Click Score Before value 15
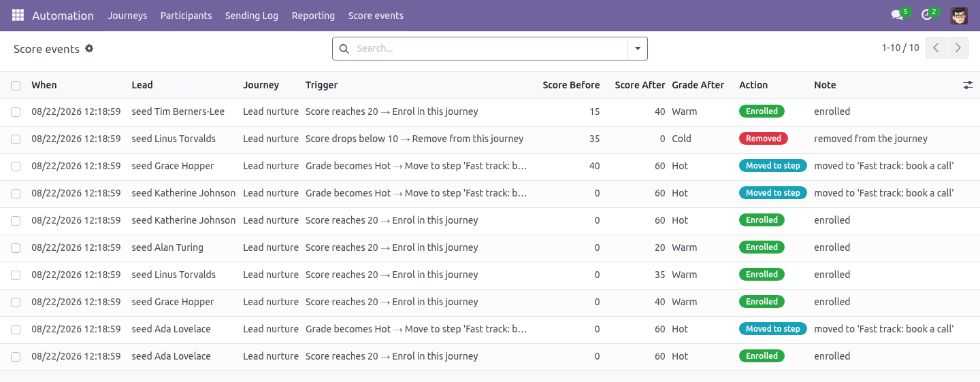This screenshot has width=980, height=382. (x=595, y=111)
